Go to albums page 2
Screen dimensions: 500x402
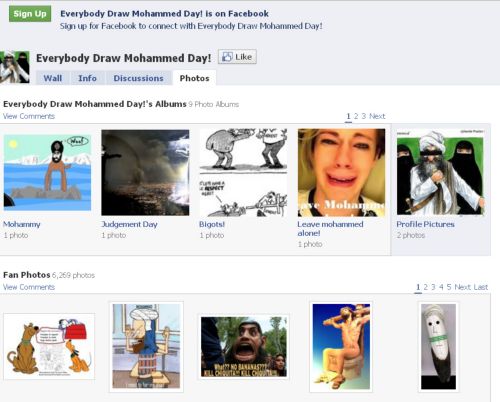tap(356, 116)
